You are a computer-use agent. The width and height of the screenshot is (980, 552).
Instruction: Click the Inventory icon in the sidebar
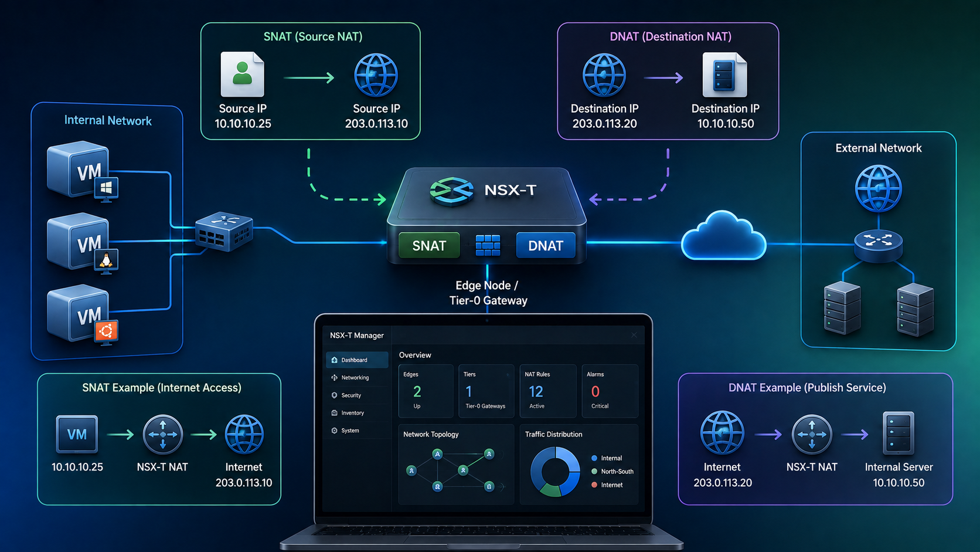(x=335, y=413)
